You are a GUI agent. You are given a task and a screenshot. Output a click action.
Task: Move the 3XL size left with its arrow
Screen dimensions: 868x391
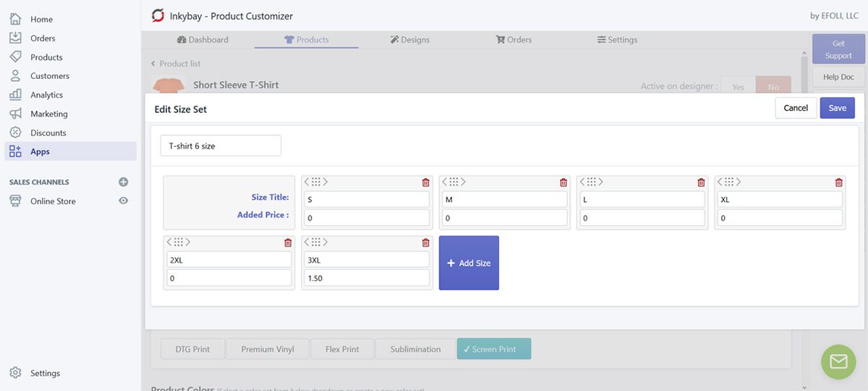point(307,242)
